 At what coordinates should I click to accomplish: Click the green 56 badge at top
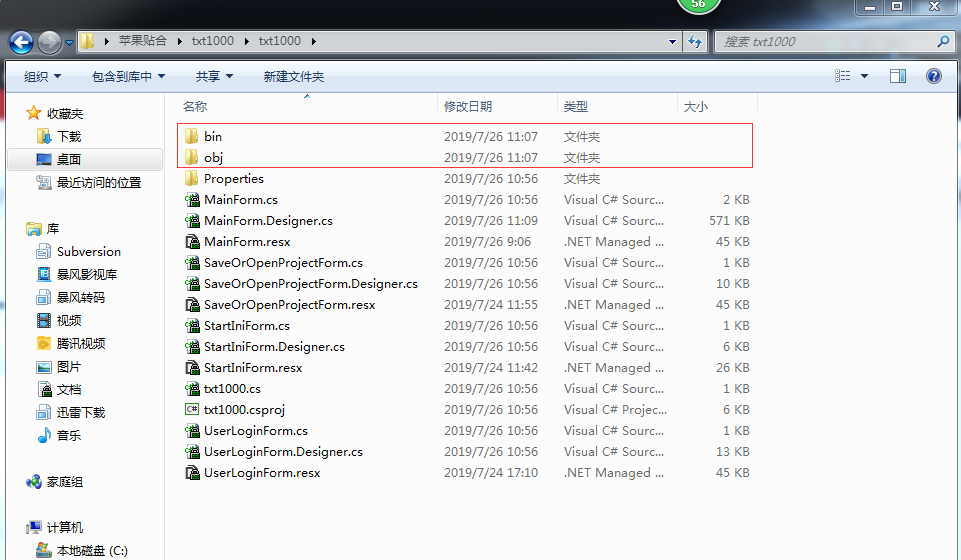pyautogui.click(x=698, y=5)
